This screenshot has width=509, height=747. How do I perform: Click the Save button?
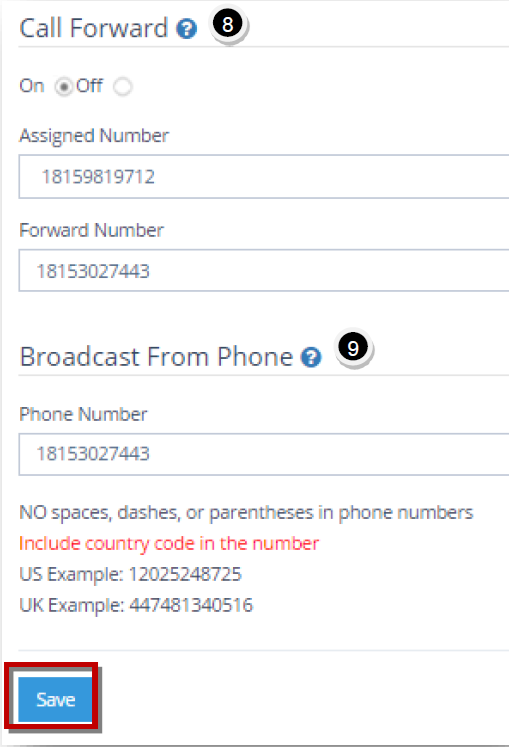point(55,699)
